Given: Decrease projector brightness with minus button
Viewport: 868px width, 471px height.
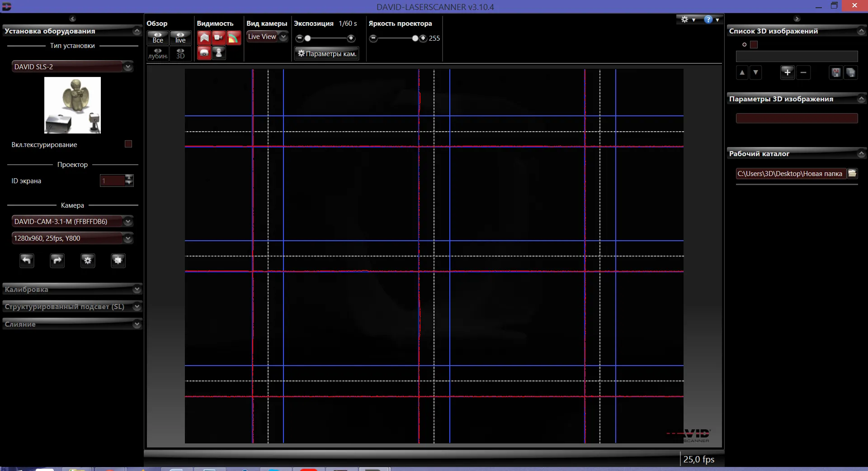Looking at the screenshot, I should pyautogui.click(x=373, y=38).
